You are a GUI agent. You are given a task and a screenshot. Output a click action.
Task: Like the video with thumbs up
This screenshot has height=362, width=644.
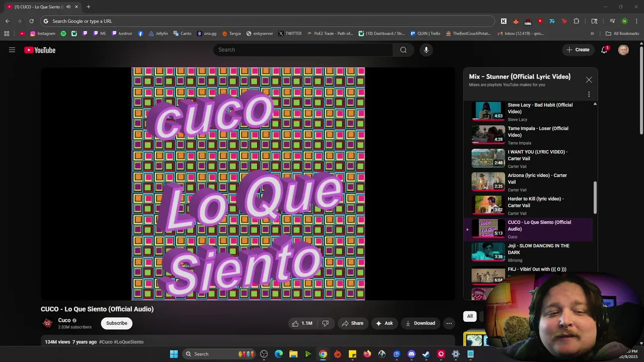pyautogui.click(x=302, y=323)
